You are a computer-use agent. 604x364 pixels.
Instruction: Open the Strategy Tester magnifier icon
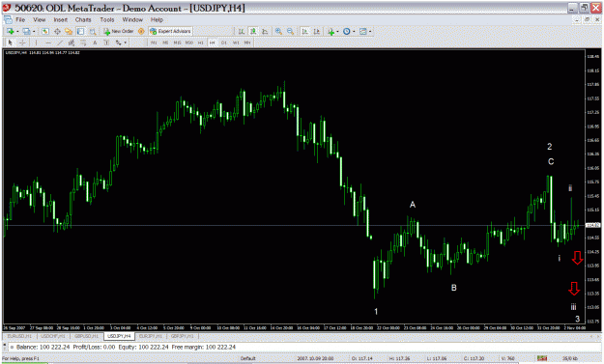pyautogui.click(x=93, y=32)
